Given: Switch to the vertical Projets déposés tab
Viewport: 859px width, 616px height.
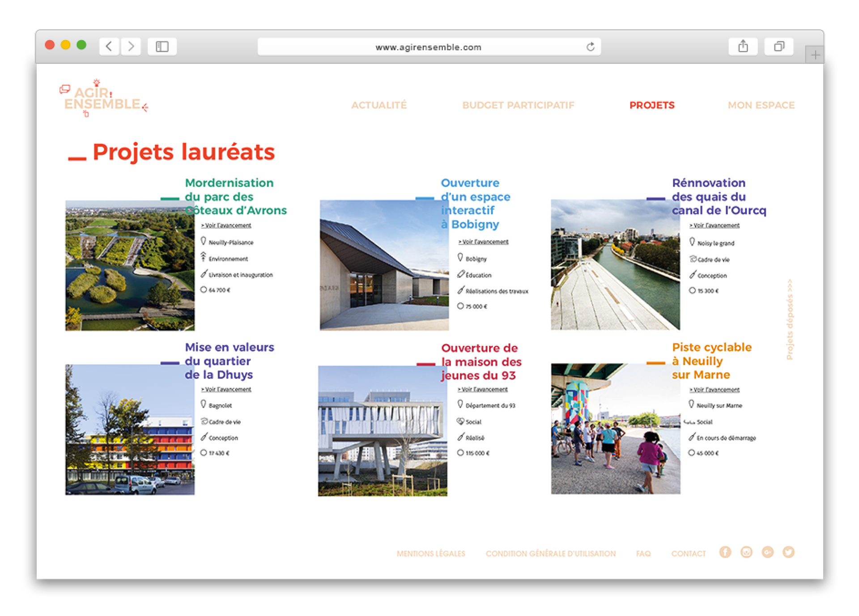Looking at the screenshot, I should (790, 319).
